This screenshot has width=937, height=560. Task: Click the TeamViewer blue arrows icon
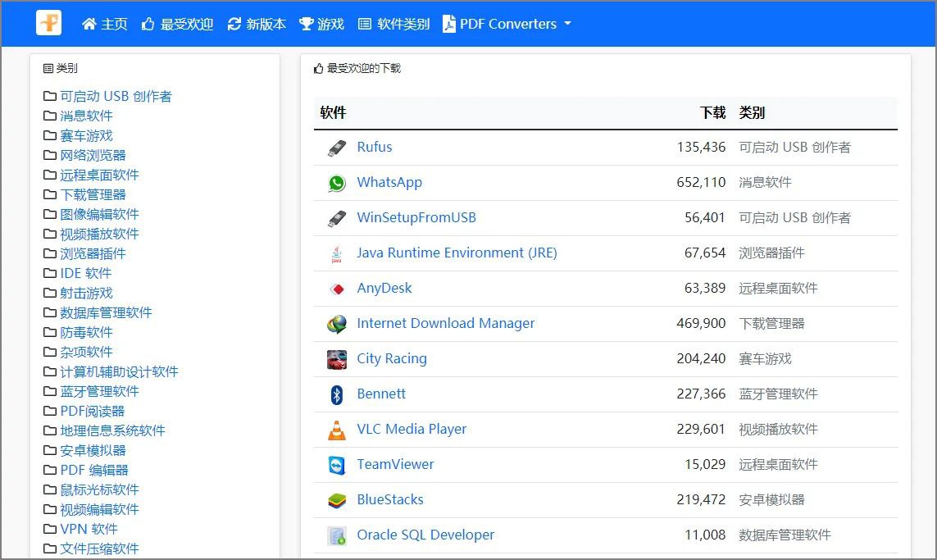335,464
